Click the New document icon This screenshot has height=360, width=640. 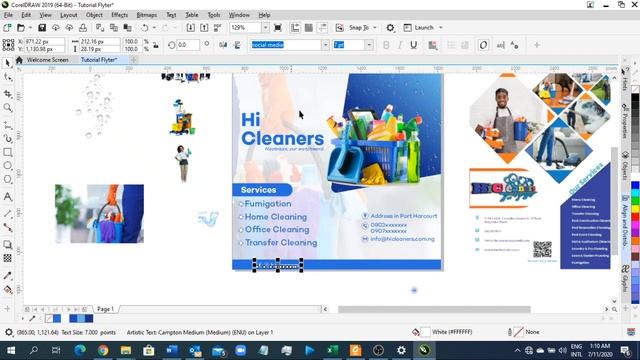click(x=7, y=28)
